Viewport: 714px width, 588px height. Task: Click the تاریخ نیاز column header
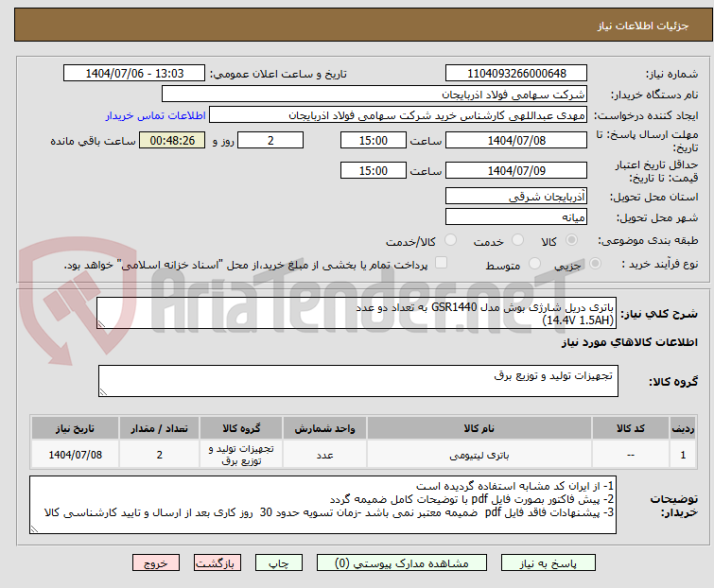click(x=75, y=428)
